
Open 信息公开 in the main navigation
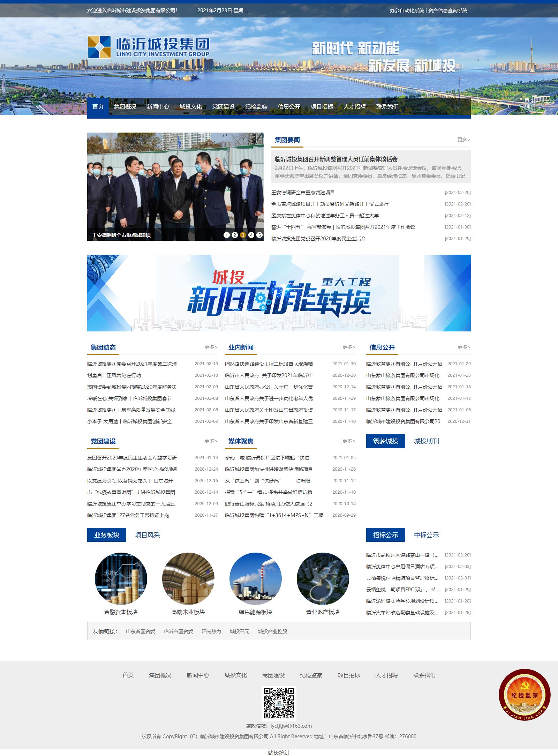click(289, 106)
